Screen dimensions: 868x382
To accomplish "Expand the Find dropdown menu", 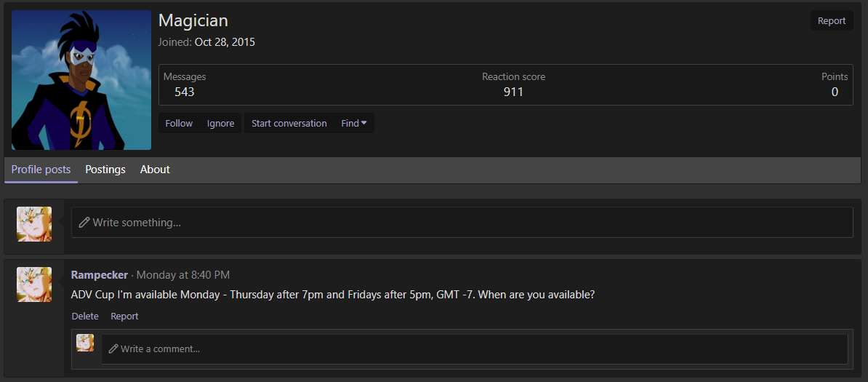I will coord(354,123).
